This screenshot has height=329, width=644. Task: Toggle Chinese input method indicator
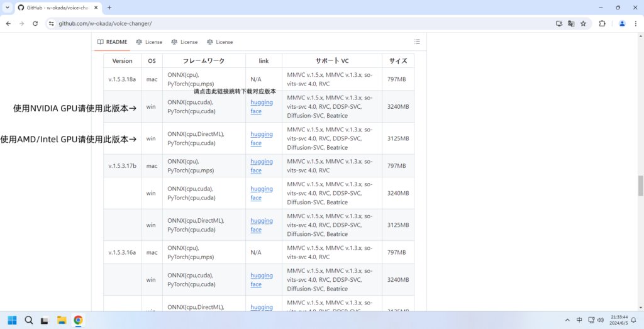pos(579,320)
